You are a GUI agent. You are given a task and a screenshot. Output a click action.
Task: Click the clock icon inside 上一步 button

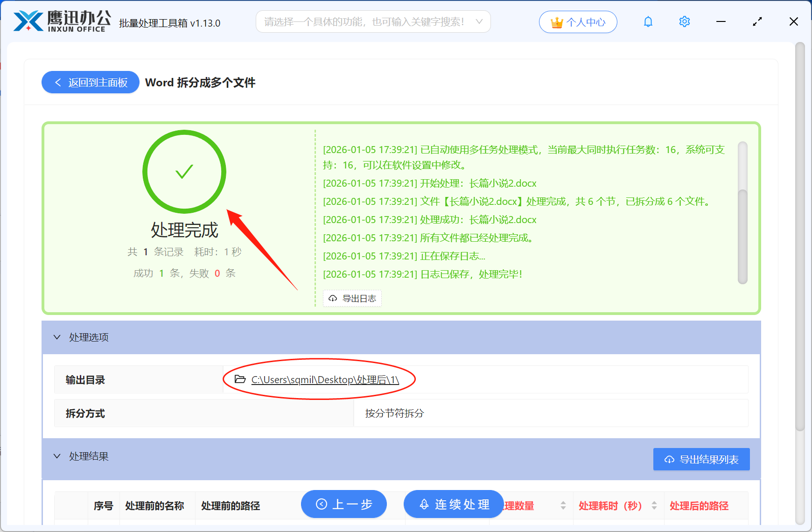point(321,504)
